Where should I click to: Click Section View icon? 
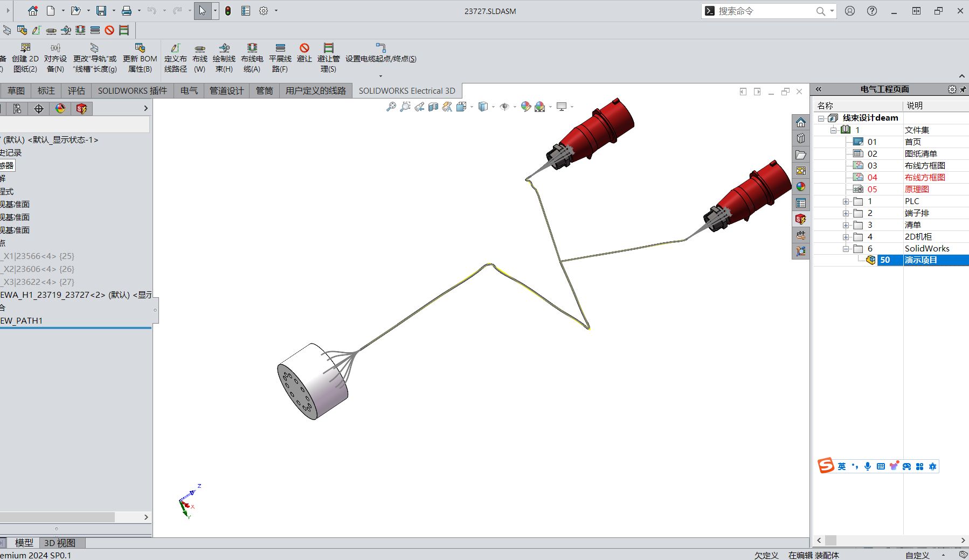[433, 107]
